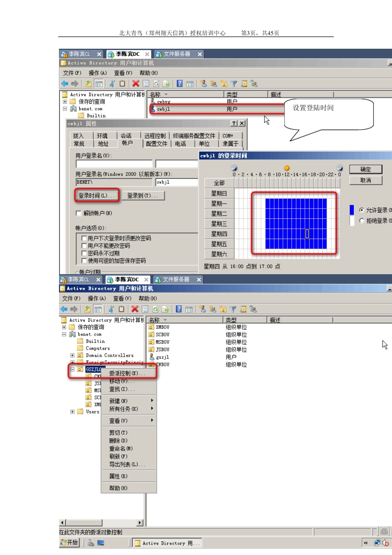Collapse benet.com in lower window tree

coord(64,334)
